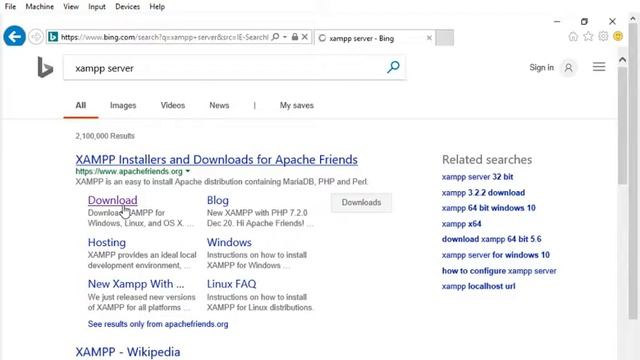Open XAMPP Installers and Downloads for Apache Friends
640x360 pixels.
(216, 160)
